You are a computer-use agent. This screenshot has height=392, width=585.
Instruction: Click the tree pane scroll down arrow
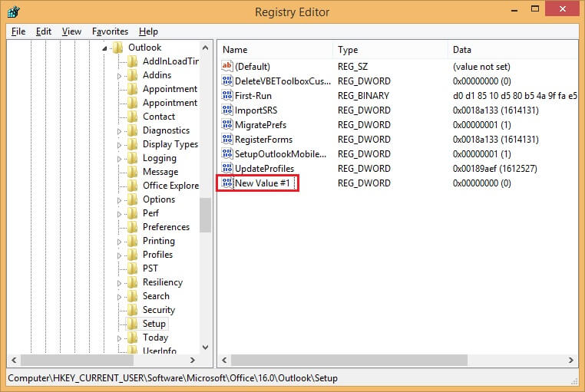tap(205, 348)
